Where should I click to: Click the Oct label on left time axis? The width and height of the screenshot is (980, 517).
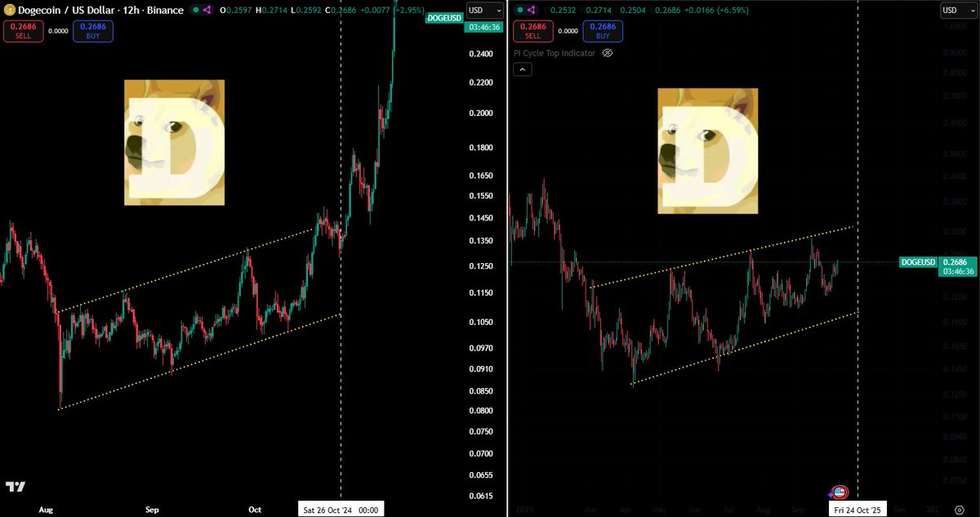[255, 510]
